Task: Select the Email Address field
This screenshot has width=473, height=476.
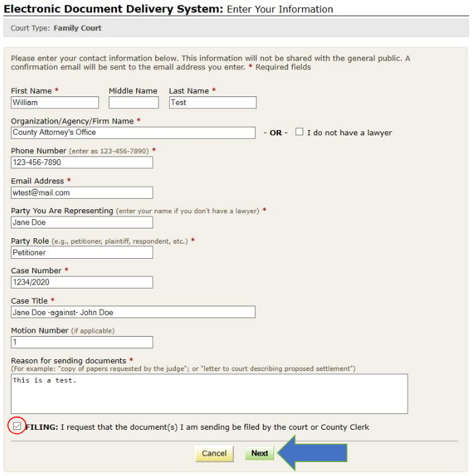Action: [x=82, y=193]
